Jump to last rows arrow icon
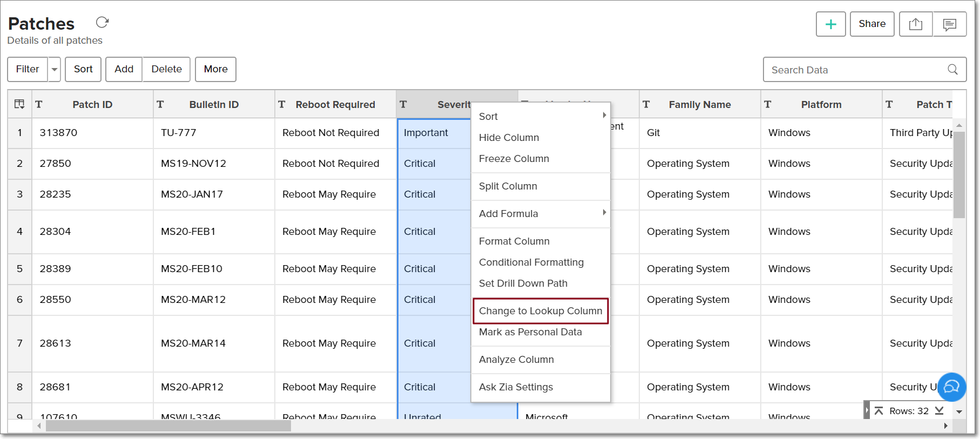Viewport: 980px width, 439px height. pyautogui.click(x=939, y=411)
